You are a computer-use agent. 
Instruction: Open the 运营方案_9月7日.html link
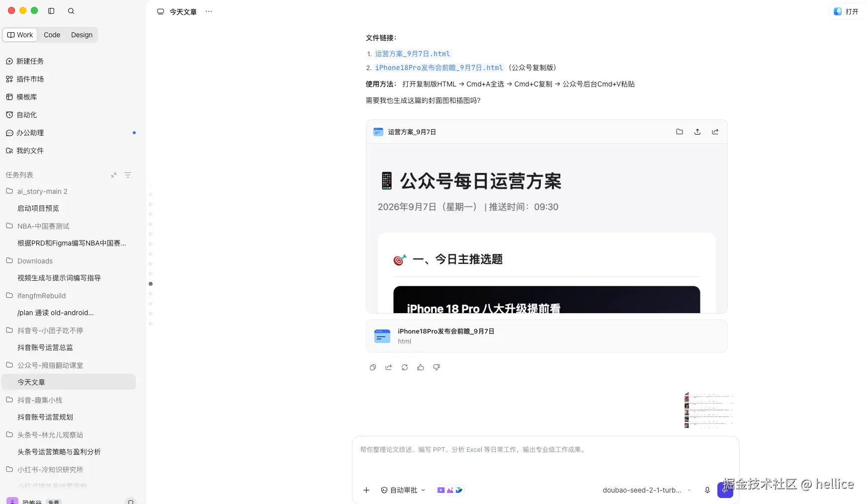(x=413, y=54)
